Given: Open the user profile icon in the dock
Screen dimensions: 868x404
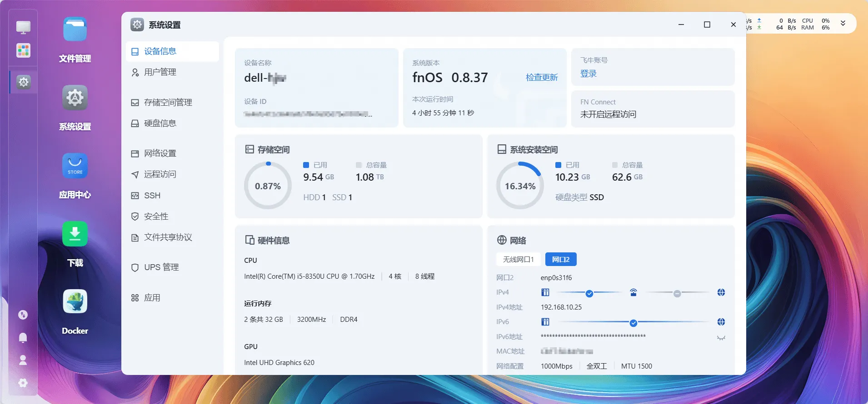Looking at the screenshot, I should pos(23,360).
